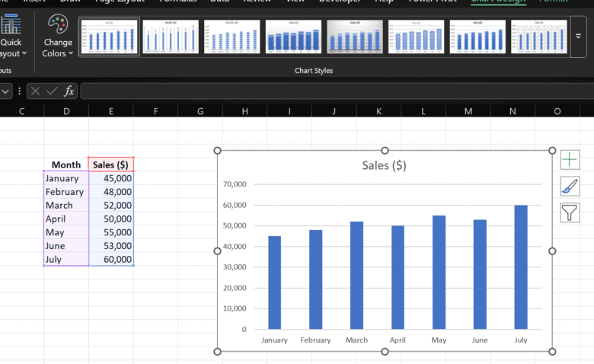
Task: Click the bottom-center chart resize handle
Action: click(x=385, y=352)
